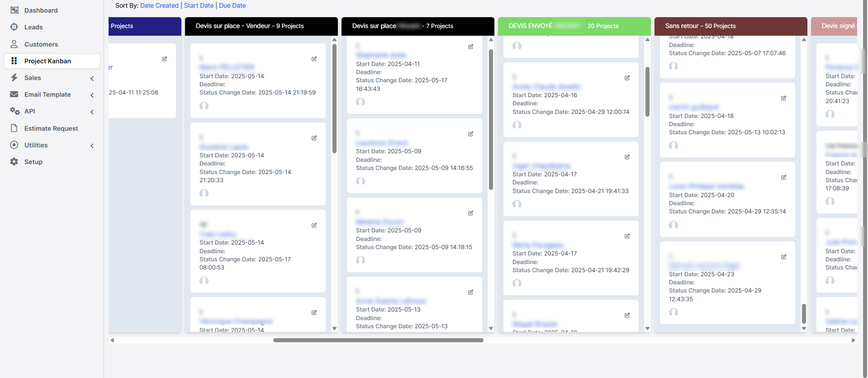Viewport: 868px width, 378px height.
Task: Edit card with start date 2025-04-23
Action: point(784,257)
